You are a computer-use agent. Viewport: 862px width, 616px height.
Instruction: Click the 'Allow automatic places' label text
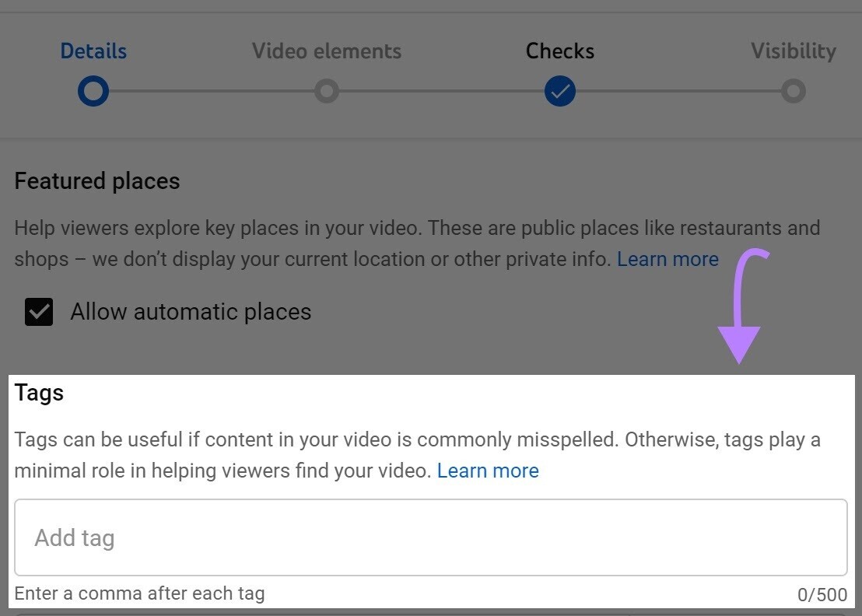pyautogui.click(x=191, y=312)
